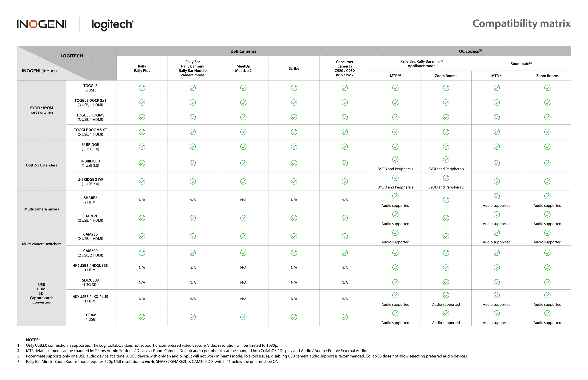Click the Scribe column header
This screenshot has width=588, height=380.
294,68
